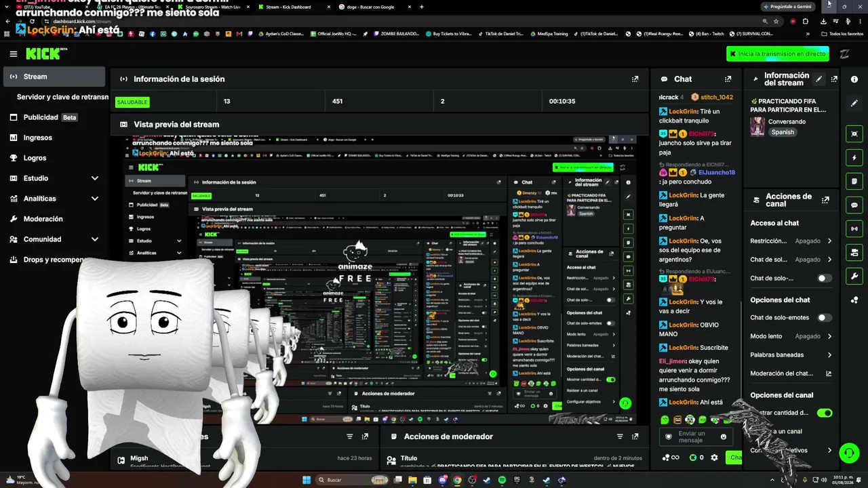Select the Spanish language tag

click(x=783, y=132)
